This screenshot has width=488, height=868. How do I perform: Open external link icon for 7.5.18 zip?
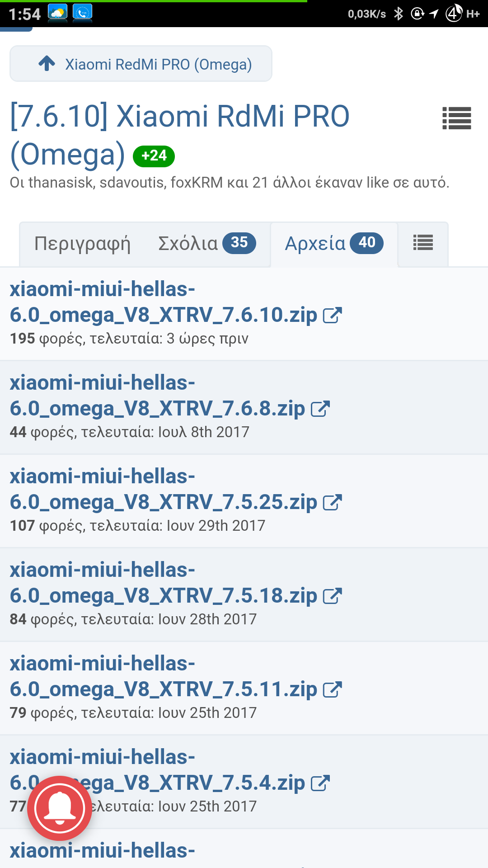click(333, 596)
